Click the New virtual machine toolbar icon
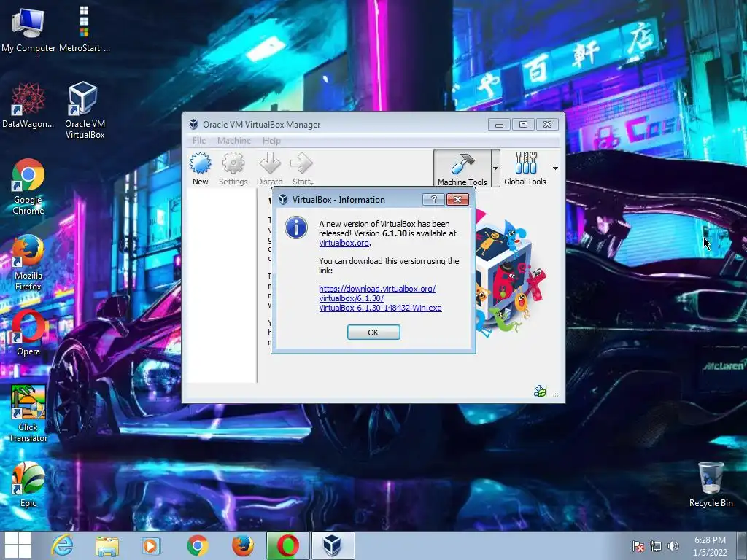The width and height of the screenshot is (747, 560). pos(200,168)
